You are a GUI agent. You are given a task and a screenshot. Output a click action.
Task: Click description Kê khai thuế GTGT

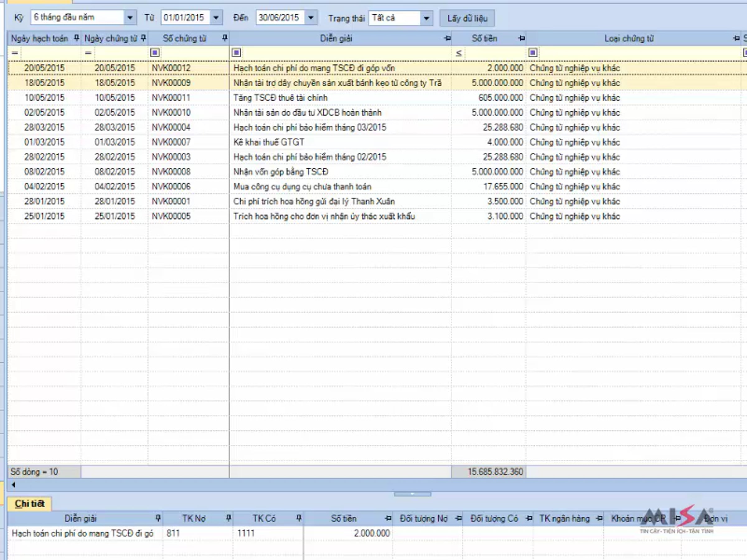click(x=269, y=142)
